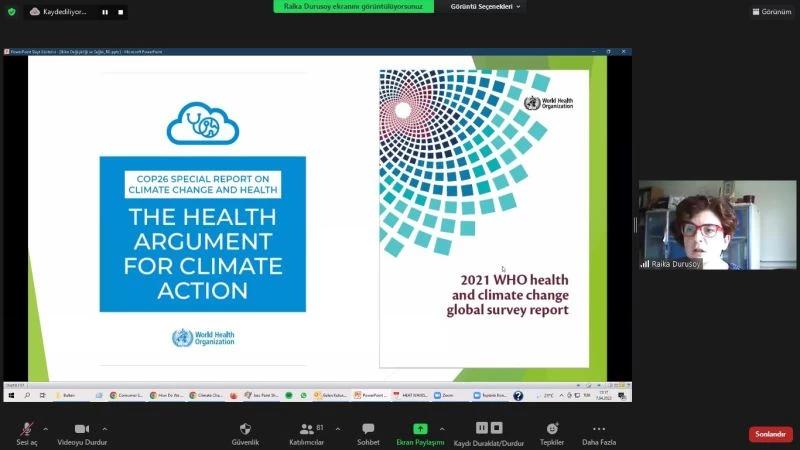Expand video options arrow beside Videoyu Durdur

tap(105, 428)
